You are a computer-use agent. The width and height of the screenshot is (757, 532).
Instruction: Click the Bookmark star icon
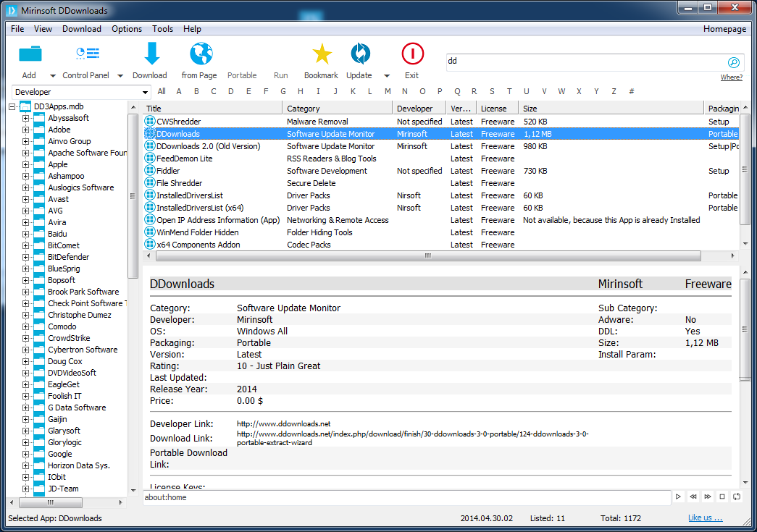[322, 54]
